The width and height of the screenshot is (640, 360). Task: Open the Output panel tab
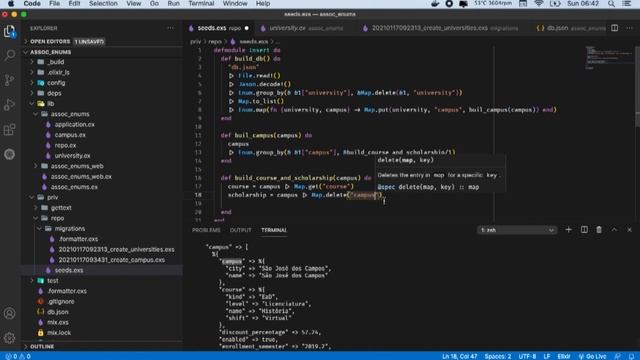[240, 230]
